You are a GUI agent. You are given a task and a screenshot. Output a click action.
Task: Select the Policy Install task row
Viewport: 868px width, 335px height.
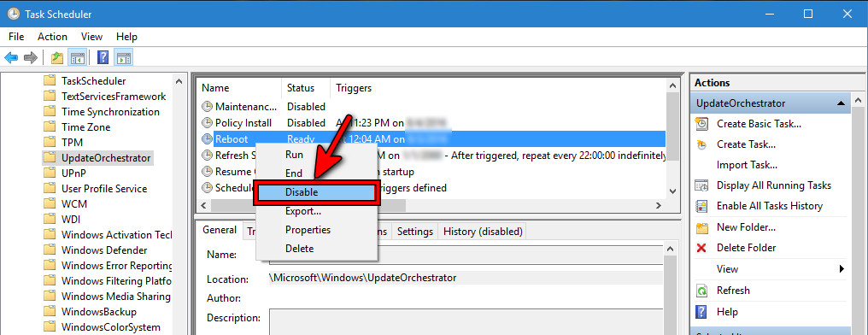pyautogui.click(x=431, y=122)
